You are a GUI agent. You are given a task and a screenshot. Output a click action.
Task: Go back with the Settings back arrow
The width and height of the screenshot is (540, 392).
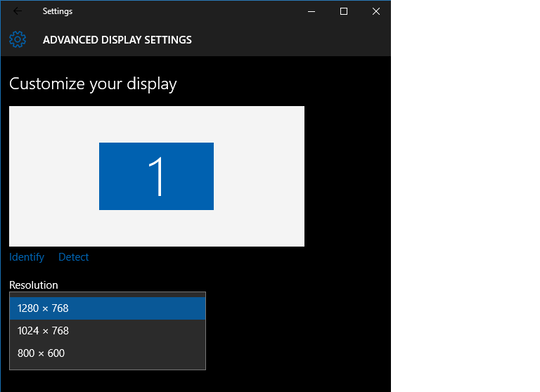(x=17, y=11)
